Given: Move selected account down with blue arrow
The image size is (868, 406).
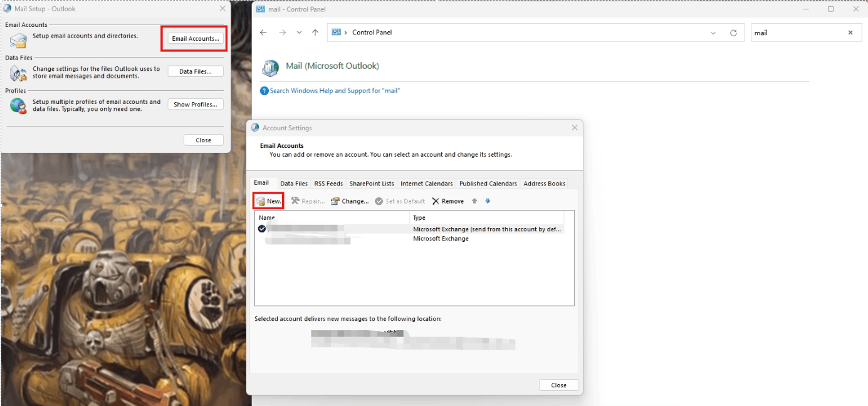Looking at the screenshot, I should tap(488, 201).
